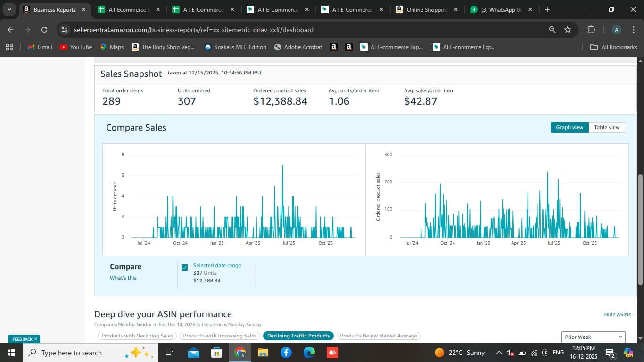Open the Chrome extensions puzzle icon
The height and width of the screenshot is (362, 644).
point(591,30)
